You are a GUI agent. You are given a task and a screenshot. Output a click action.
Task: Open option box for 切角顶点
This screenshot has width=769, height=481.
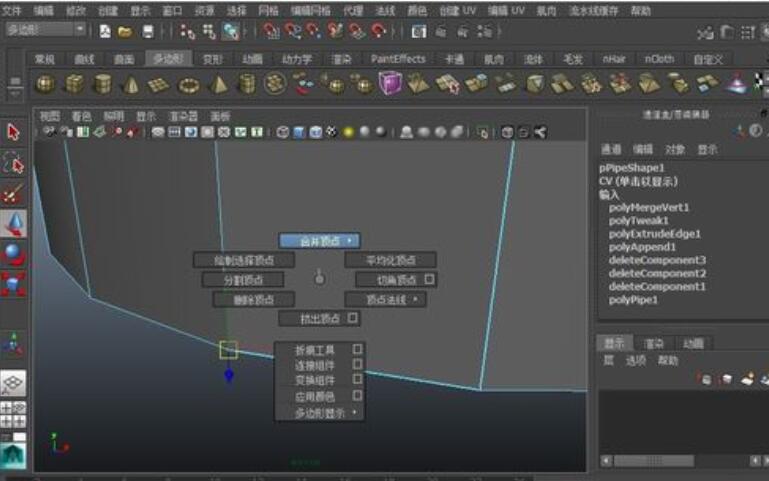click(429, 280)
